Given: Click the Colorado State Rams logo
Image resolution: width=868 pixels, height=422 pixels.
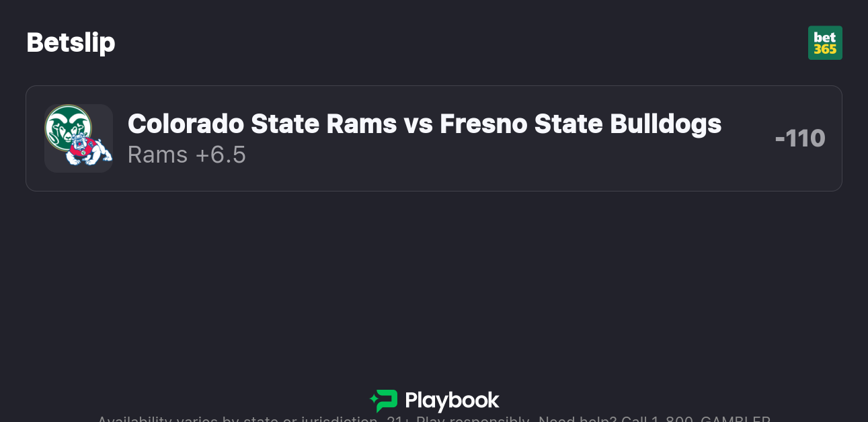Looking at the screenshot, I should click(67, 126).
